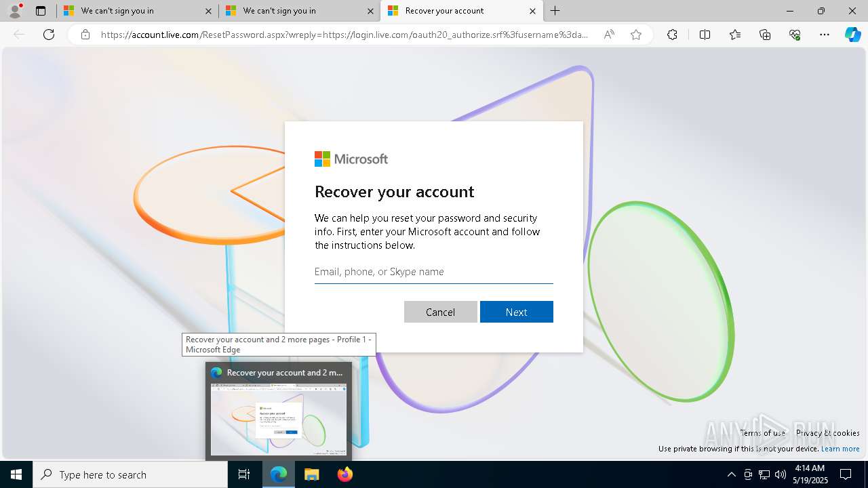Open the Windows Start menu

coord(16,474)
